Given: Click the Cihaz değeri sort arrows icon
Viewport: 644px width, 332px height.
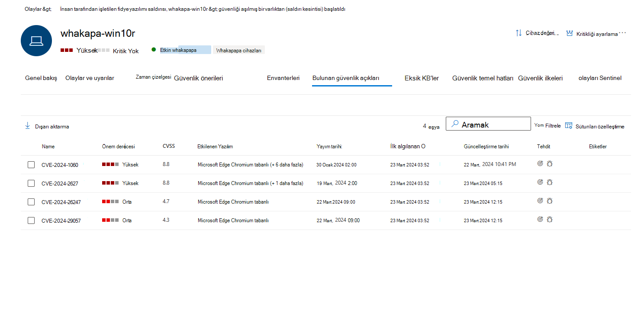Looking at the screenshot, I should (x=518, y=33).
